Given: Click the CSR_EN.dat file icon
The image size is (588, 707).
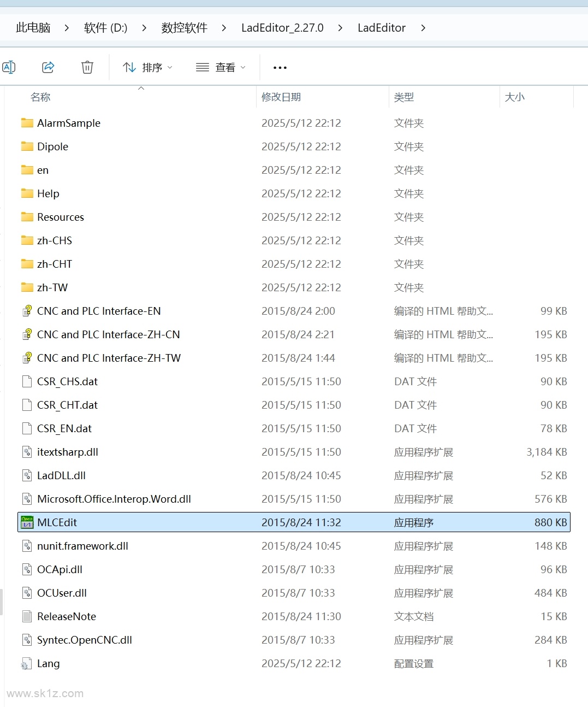Looking at the screenshot, I should click(x=27, y=428).
